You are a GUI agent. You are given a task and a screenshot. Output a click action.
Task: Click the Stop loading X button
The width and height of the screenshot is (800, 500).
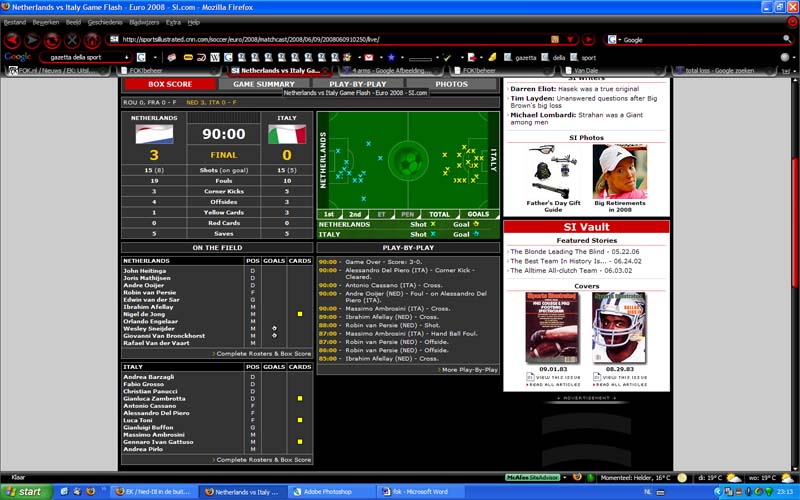coord(72,39)
